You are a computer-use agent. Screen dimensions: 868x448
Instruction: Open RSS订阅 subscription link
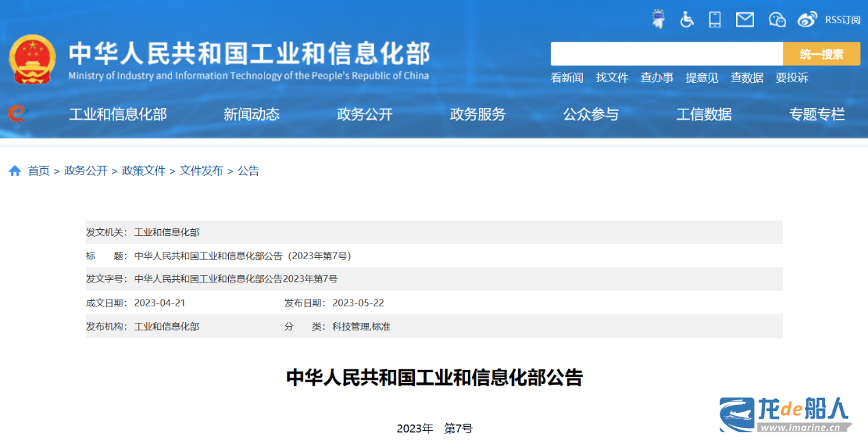click(842, 20)
